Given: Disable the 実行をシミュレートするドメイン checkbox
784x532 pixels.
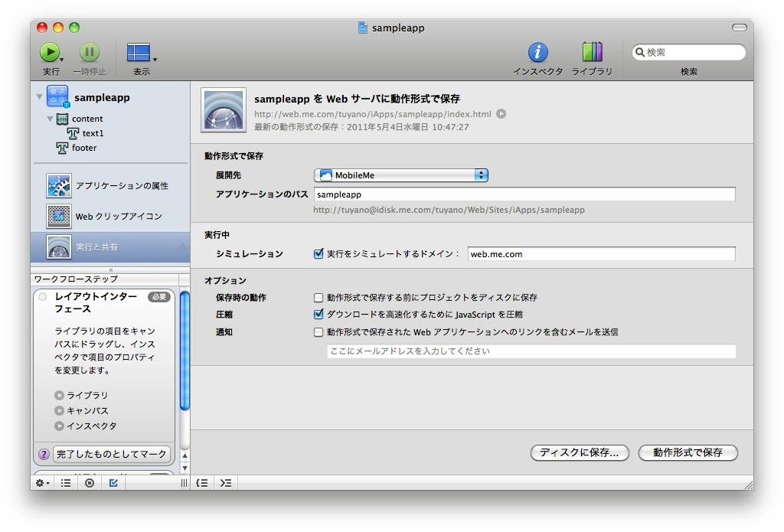Looking at the screenshot, I should pos(318,254).
